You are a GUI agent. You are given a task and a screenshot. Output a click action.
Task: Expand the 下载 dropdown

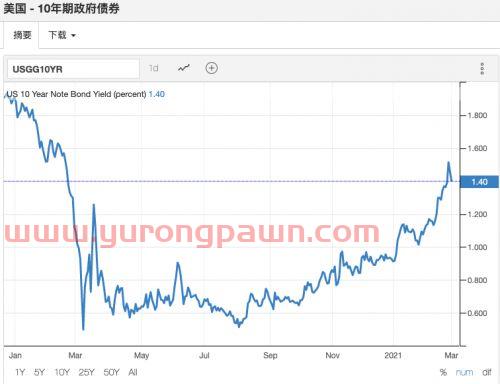point(62,35)
